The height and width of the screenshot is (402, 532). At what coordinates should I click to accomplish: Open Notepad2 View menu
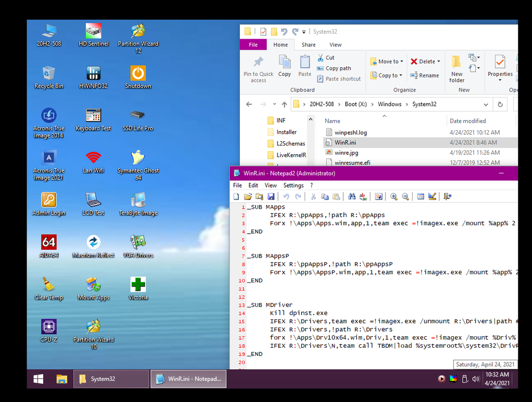click(271, 185)
